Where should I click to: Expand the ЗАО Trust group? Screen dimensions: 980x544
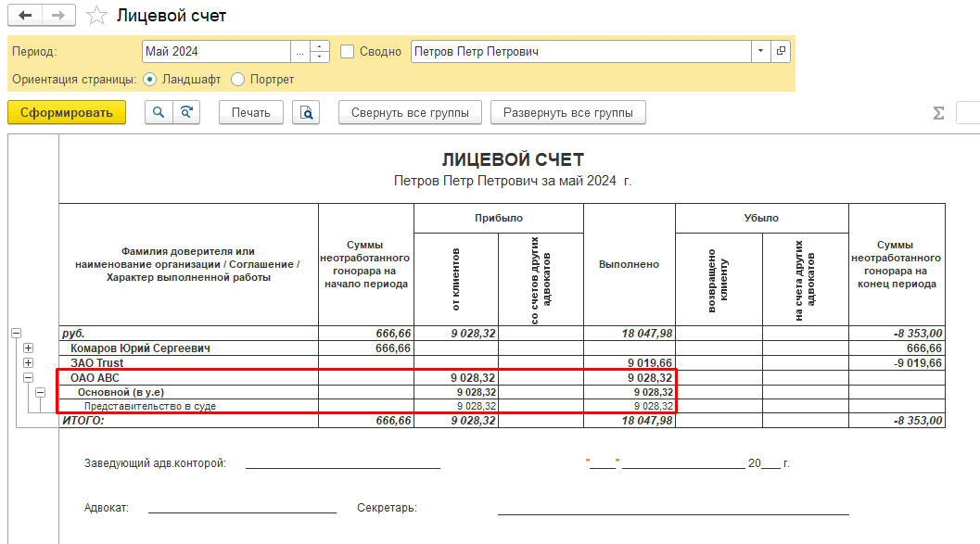point(29,362)
